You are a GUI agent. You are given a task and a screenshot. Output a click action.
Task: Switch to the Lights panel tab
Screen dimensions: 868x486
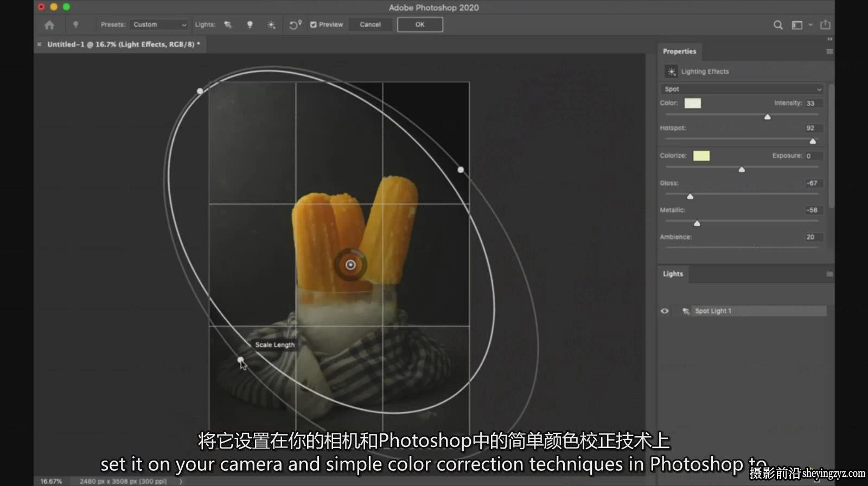click(x=673, y=274)
